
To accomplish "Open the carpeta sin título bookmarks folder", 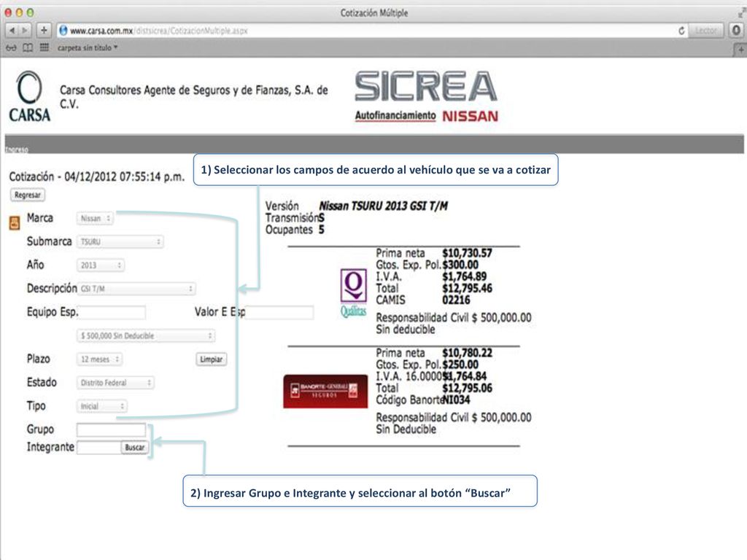I will point(88,47).
